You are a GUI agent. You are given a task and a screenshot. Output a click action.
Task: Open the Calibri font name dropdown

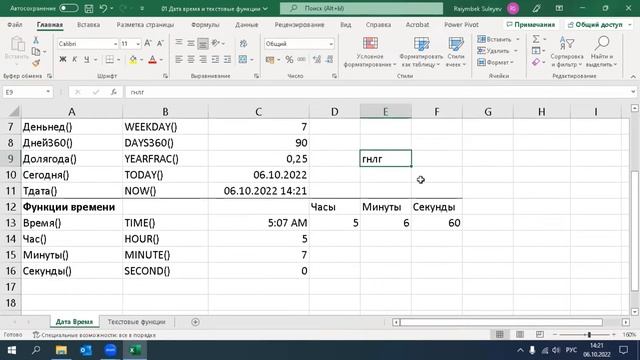[x=115, y=44]
